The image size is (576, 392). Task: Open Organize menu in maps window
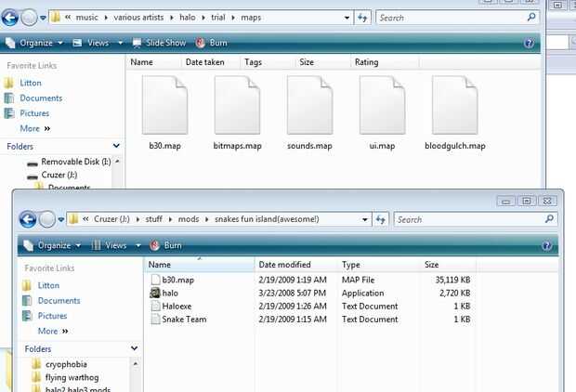click(33, 43)
